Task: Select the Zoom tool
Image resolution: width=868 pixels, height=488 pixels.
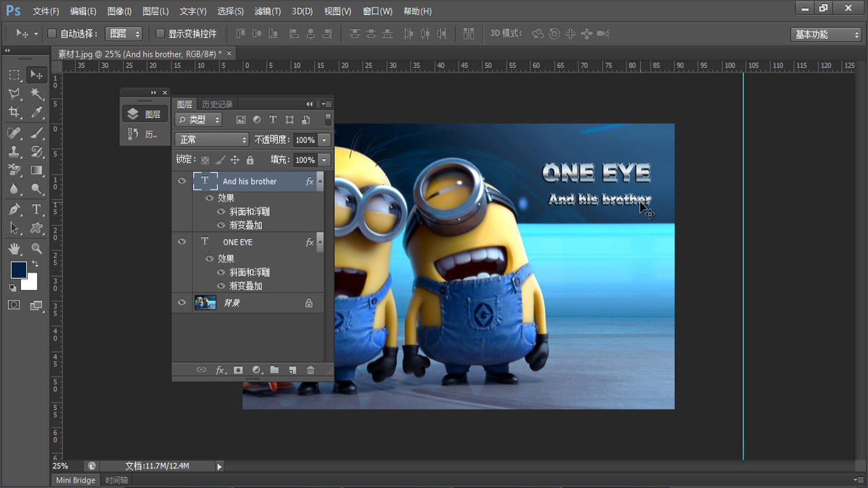Action: tap(37, 249)
